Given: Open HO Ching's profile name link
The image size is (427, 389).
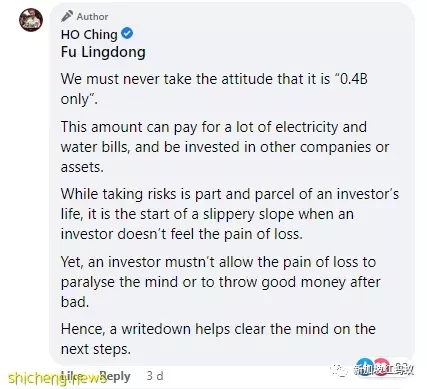Looking at the screenshot, I should click(89, 35).
